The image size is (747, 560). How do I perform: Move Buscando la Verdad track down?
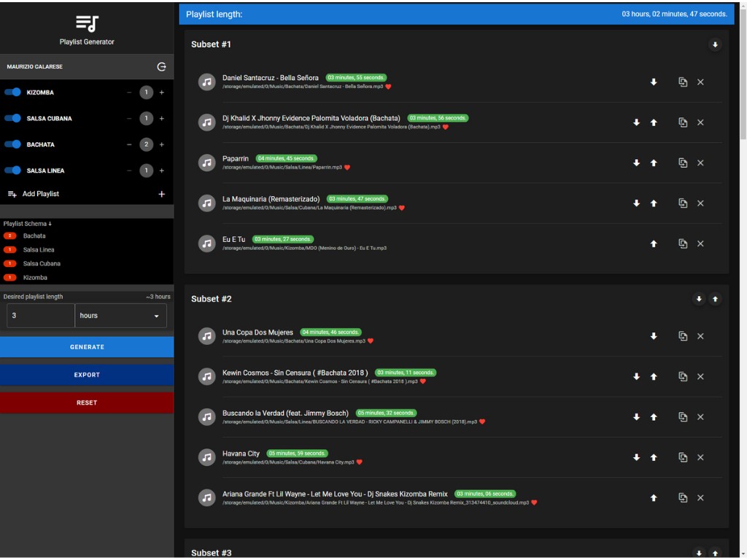click(x=636, y=417)
